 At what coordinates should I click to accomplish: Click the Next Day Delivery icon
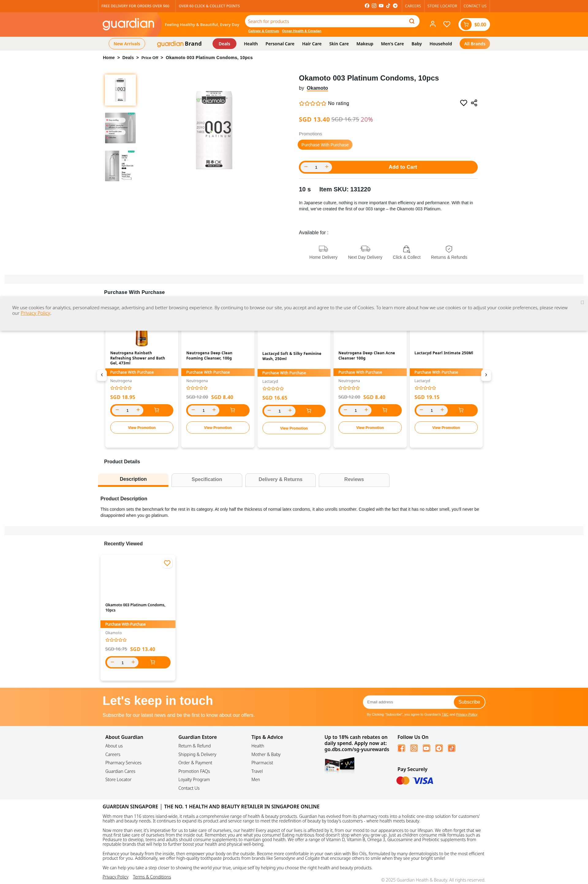[365, 249]
